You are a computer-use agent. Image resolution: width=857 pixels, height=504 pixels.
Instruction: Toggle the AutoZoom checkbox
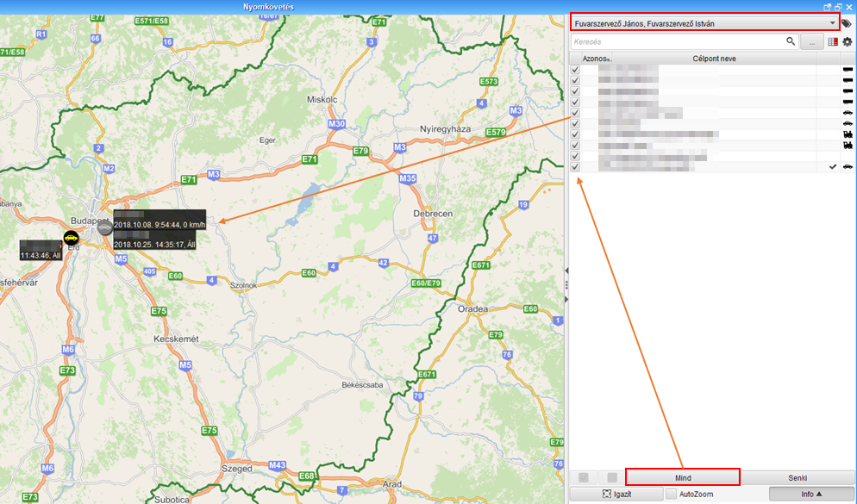coord(671,495)
